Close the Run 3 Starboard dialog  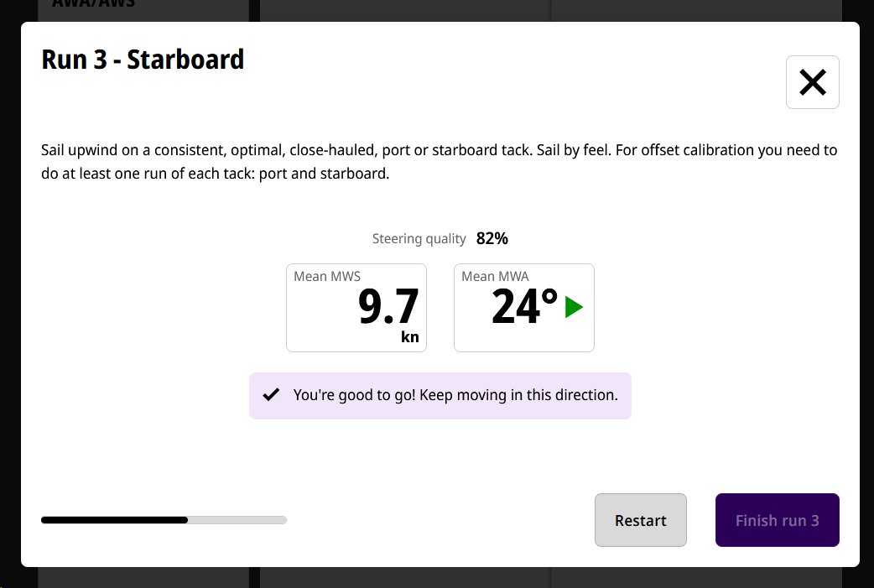point(812,82)
